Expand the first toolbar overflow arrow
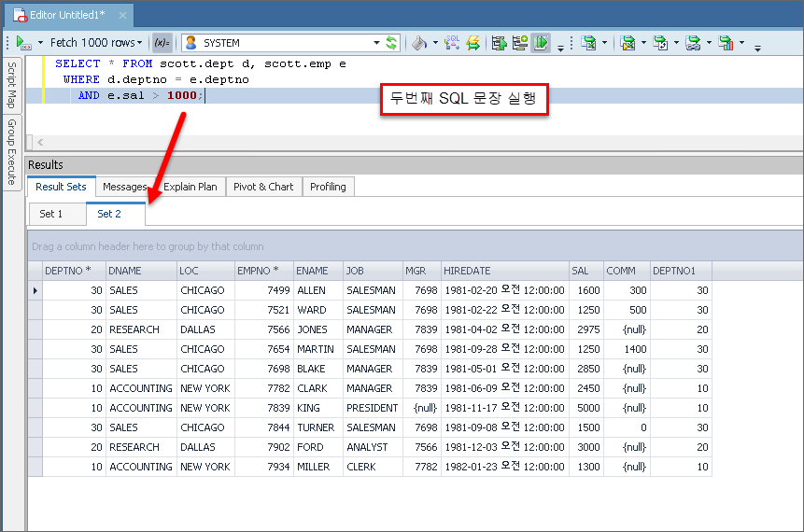The image size is (804, 532). (x=560, y=48)
